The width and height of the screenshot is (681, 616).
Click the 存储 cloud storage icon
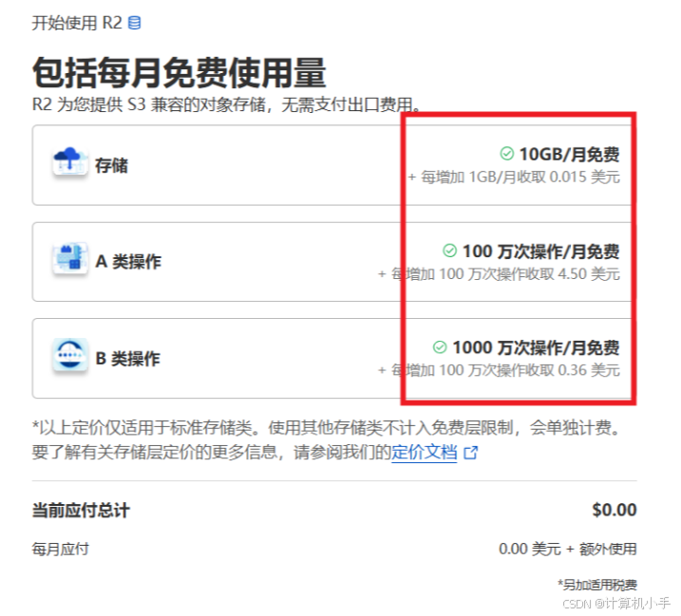[x=70, y=161]
